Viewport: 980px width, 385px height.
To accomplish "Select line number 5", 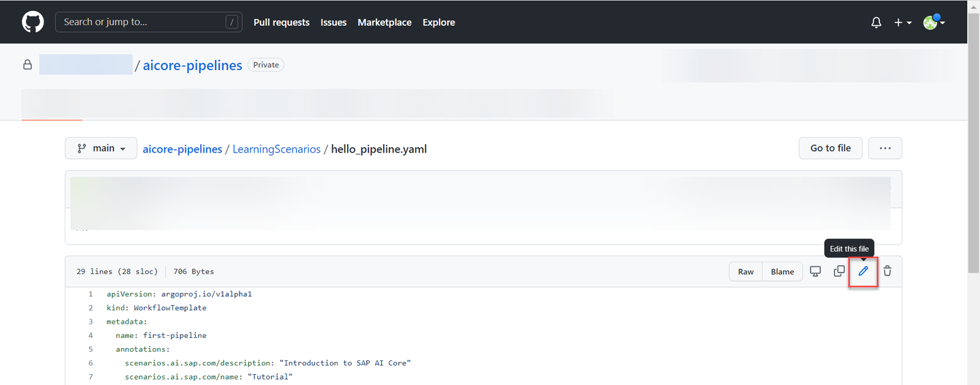I will coord(91,349).
